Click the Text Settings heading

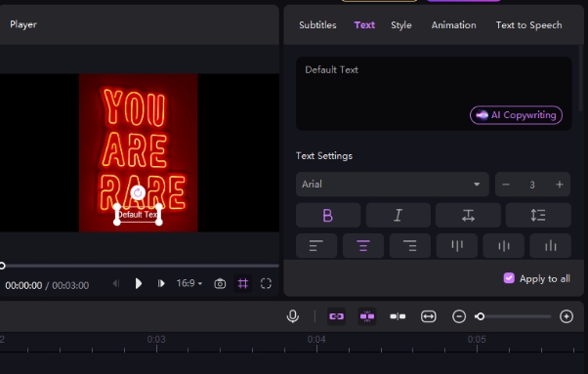pos(324,156)
